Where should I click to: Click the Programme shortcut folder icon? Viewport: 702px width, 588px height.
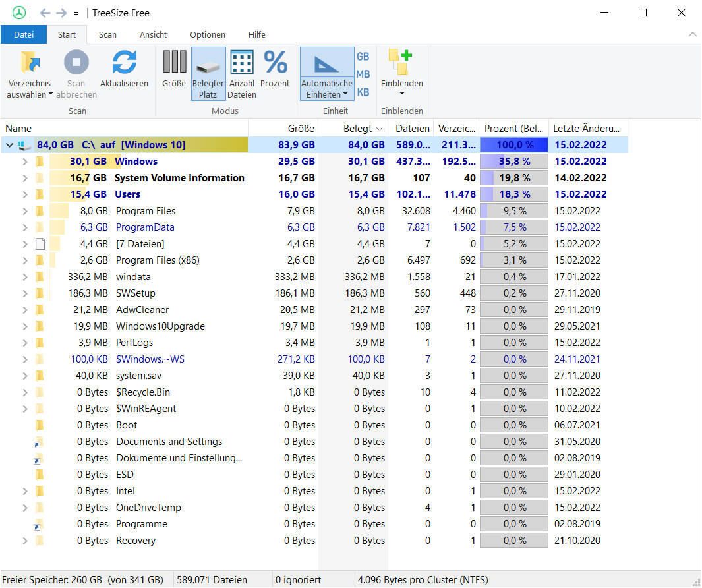point(39,525)
